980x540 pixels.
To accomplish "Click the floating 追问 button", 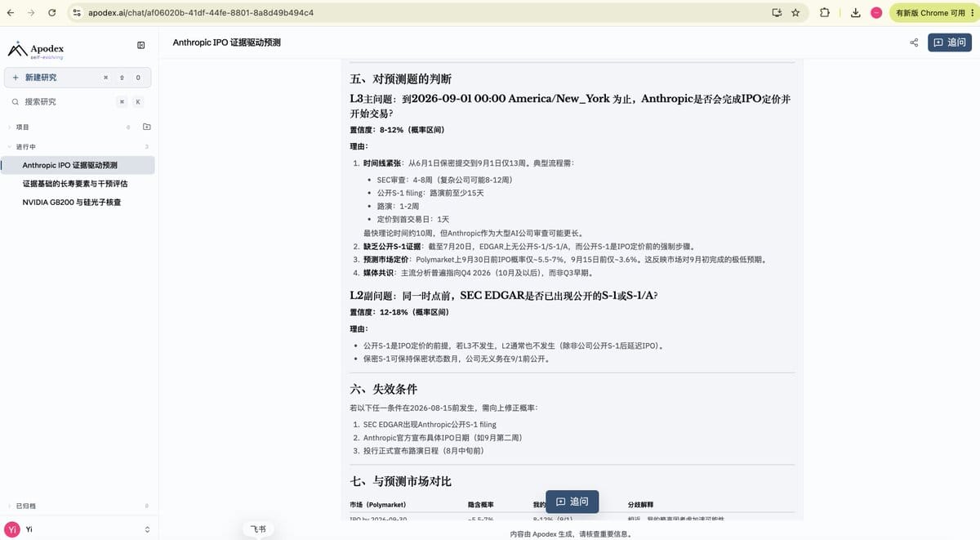I will [x=572, y=502].
